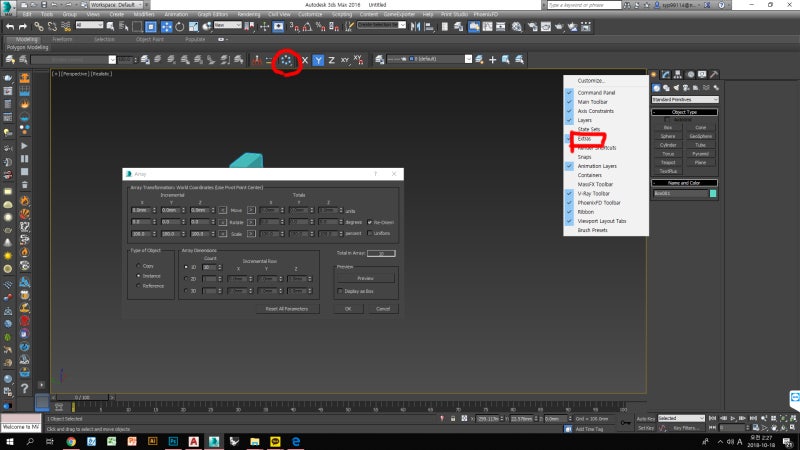Click the 1D Count input field

pyautogui.click(x=209, y=267)
